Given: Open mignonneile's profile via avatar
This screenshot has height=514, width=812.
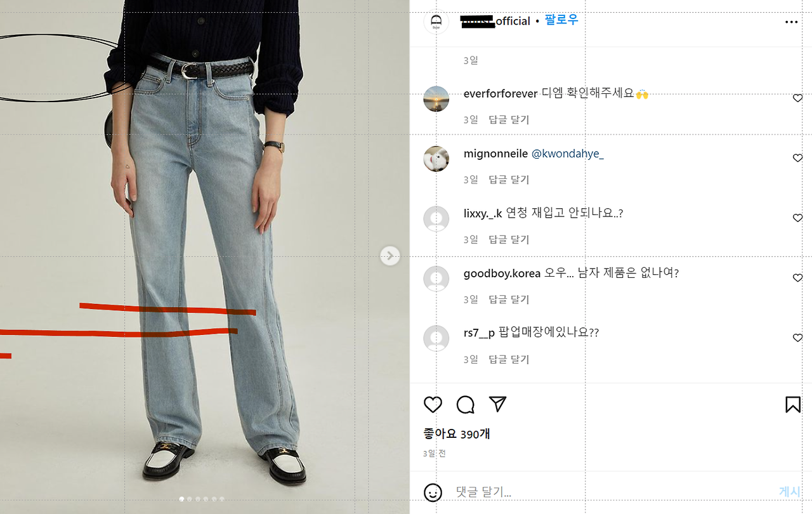Looking at the screenshot, I should 436,159.
